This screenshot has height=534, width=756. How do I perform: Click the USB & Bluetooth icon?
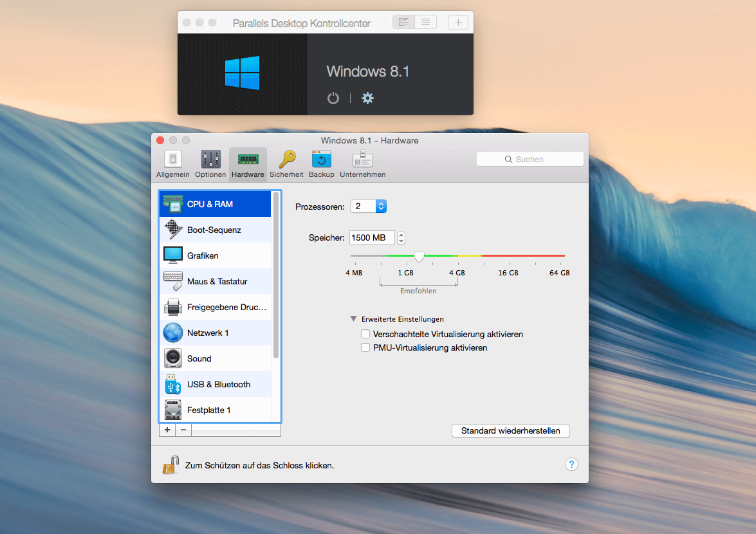(x=172, y=384)
